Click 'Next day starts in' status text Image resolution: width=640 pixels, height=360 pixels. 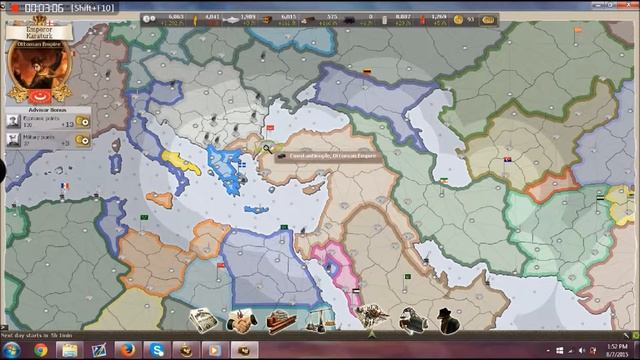tap(37, 336)
